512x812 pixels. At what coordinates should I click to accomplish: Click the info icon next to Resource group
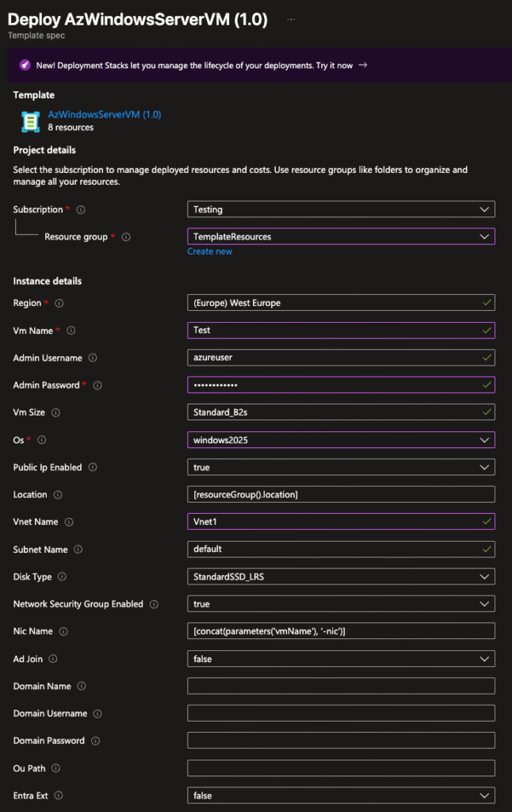click(126, 237)
